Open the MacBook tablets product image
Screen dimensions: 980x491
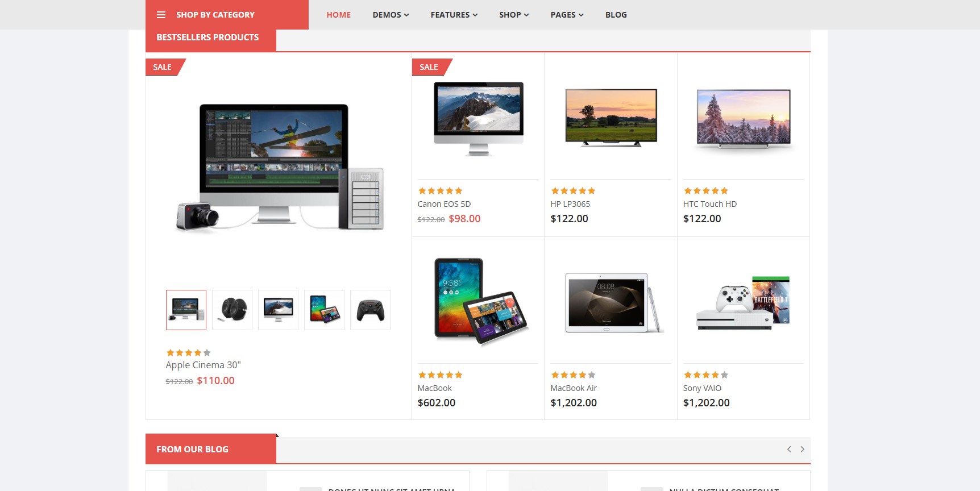point(481,301)
